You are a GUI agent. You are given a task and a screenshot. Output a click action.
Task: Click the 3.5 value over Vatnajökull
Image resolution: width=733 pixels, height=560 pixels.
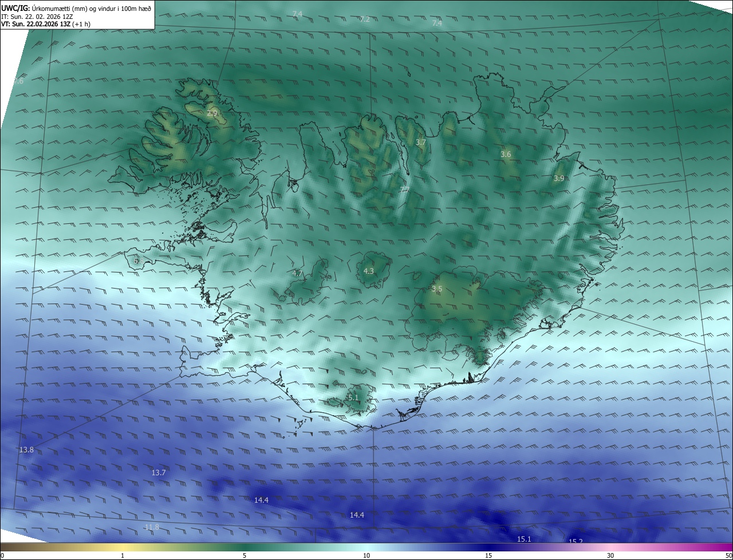[x=437, y=289]
